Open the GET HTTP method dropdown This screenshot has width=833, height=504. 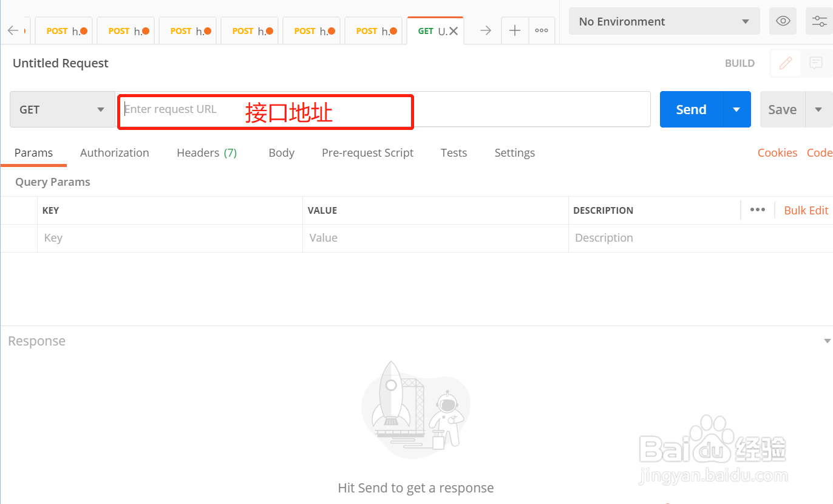63,110
